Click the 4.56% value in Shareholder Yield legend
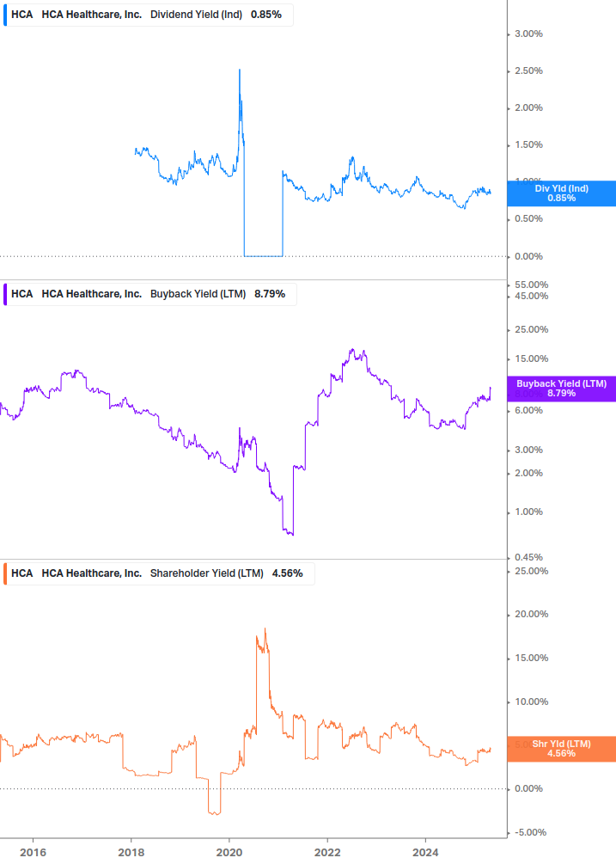616x864 pixels. pos(287,573)
